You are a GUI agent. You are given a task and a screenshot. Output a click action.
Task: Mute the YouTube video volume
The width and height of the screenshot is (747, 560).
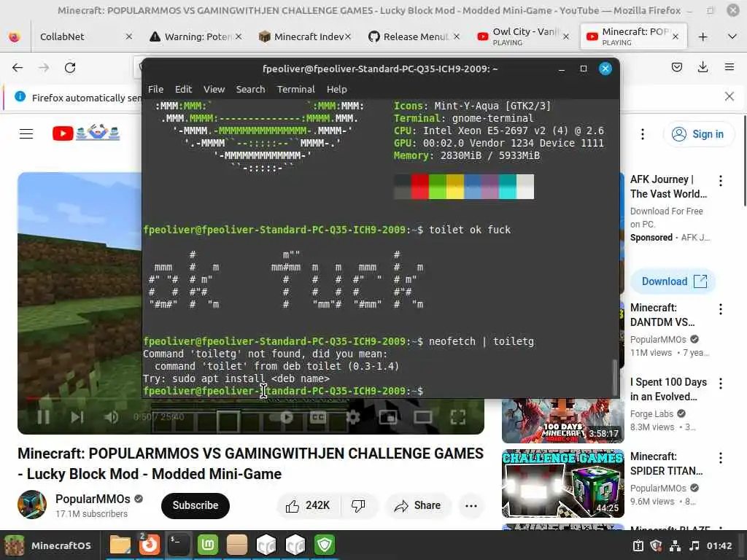point(111,417)
